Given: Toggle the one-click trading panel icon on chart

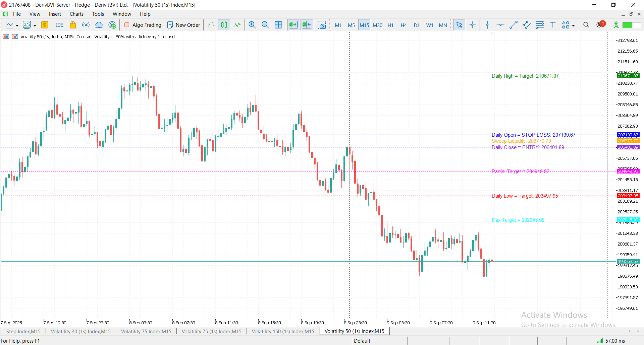Looking at the screenshot, I should (6, 37).
